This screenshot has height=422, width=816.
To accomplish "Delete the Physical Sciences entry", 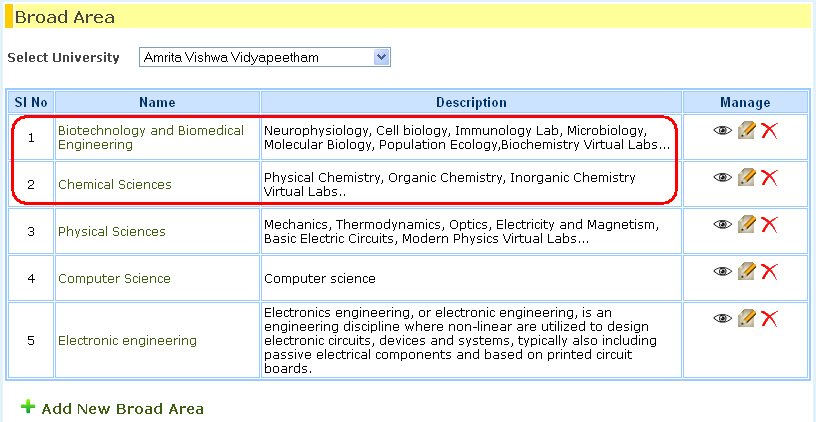I will (769, 224).
